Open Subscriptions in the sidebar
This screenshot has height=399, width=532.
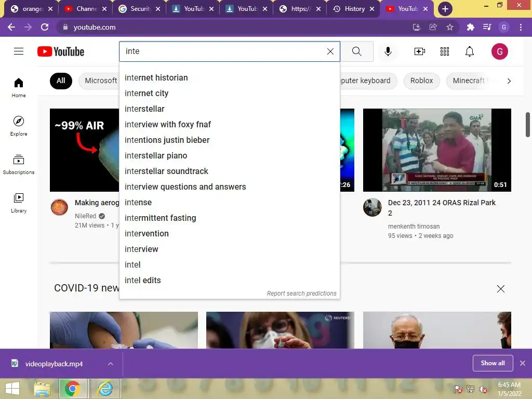pyautogui.click(x=19, y=165)
